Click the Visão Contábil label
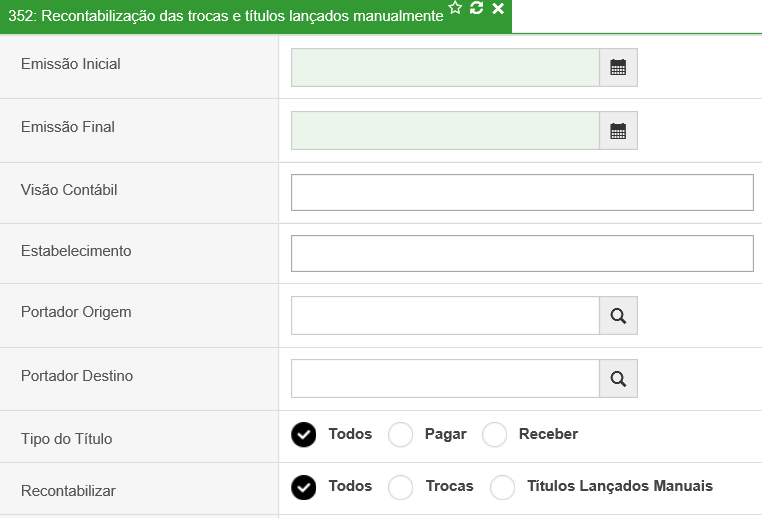 pos(69,190)
